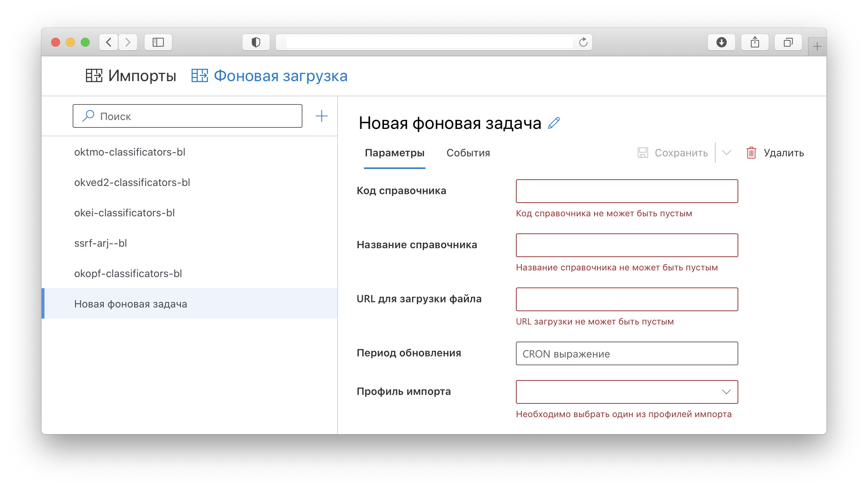868x489 pixels.
Task: Select okopf-classificators-bl in the list
Action: [190, 273]
